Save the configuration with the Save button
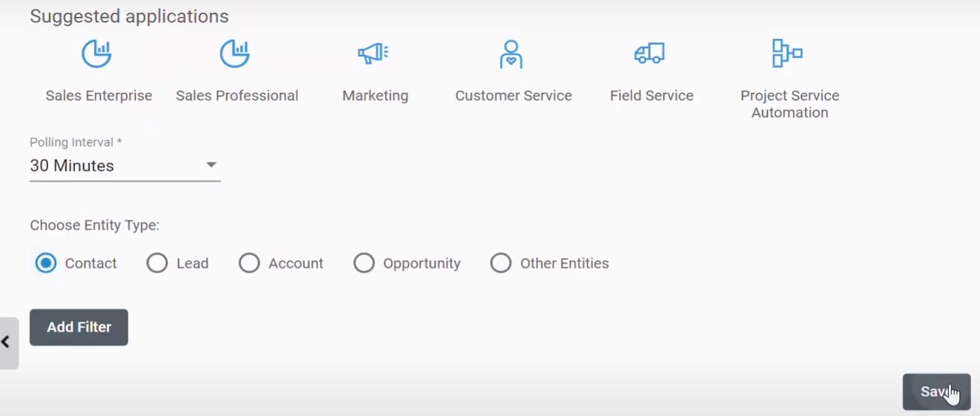This screenshot has width=980, height=416. (936, 392)
